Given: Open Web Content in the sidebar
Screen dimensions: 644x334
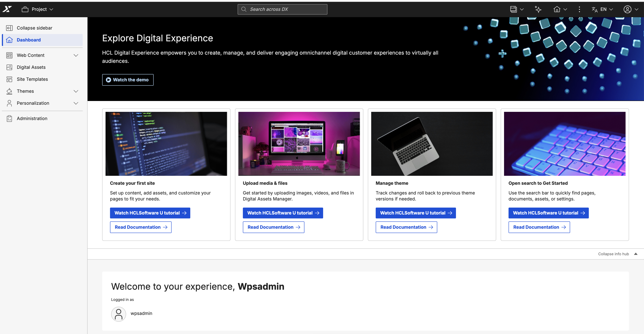Looking at the screenshot, I should 42,55.
